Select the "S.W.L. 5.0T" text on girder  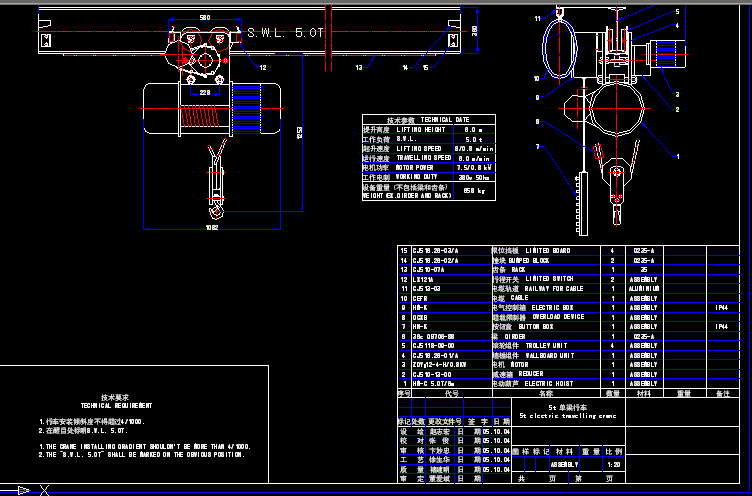coord(286,34)
